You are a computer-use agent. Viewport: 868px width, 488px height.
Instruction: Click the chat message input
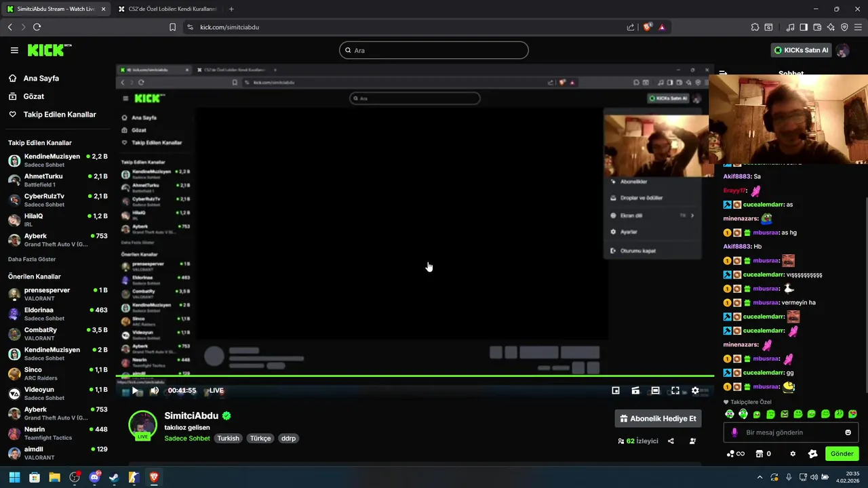(x=791, y=432)
